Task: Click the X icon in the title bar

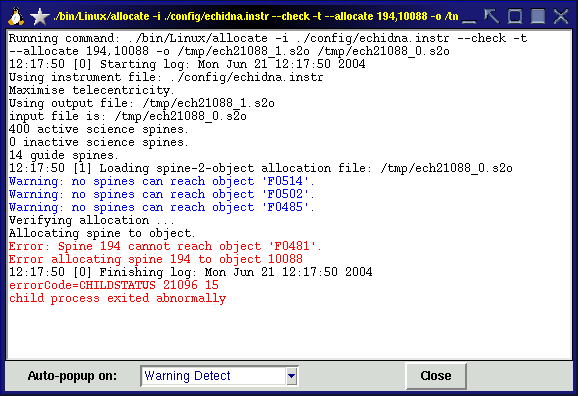Action: point(561,17)
